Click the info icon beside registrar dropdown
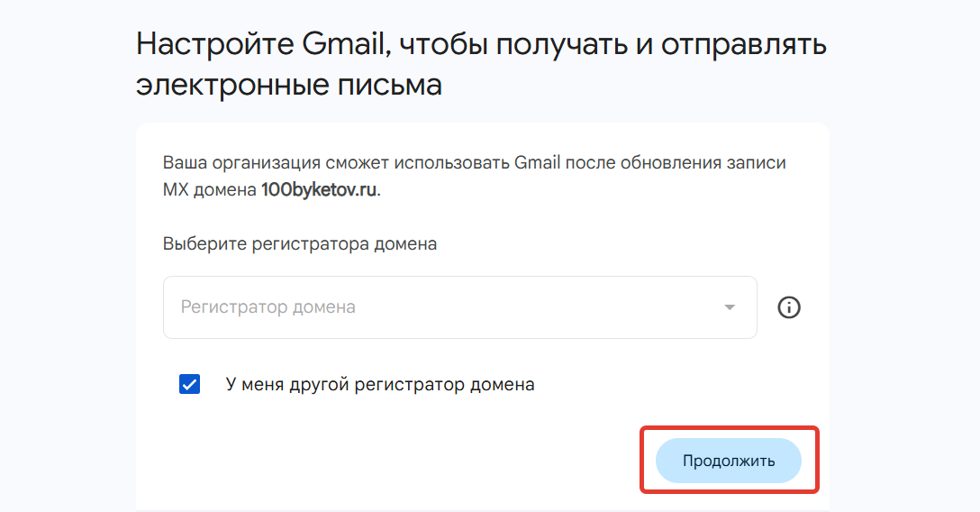 pos(789,307)
